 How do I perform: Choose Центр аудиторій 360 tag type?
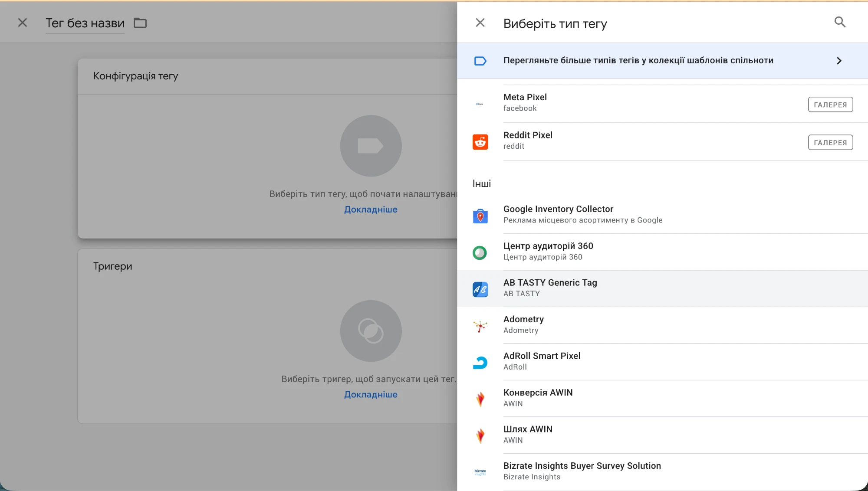[x=662, y=252]
